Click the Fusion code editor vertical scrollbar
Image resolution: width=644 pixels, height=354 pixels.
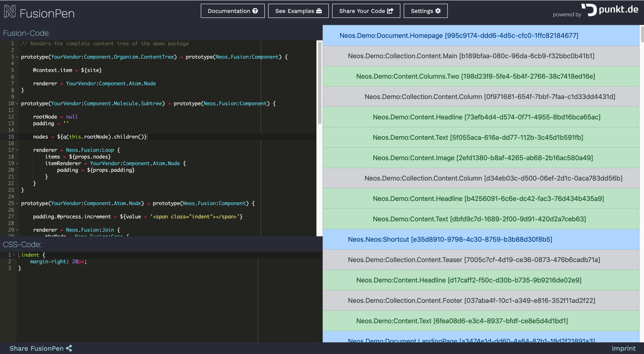320,83
